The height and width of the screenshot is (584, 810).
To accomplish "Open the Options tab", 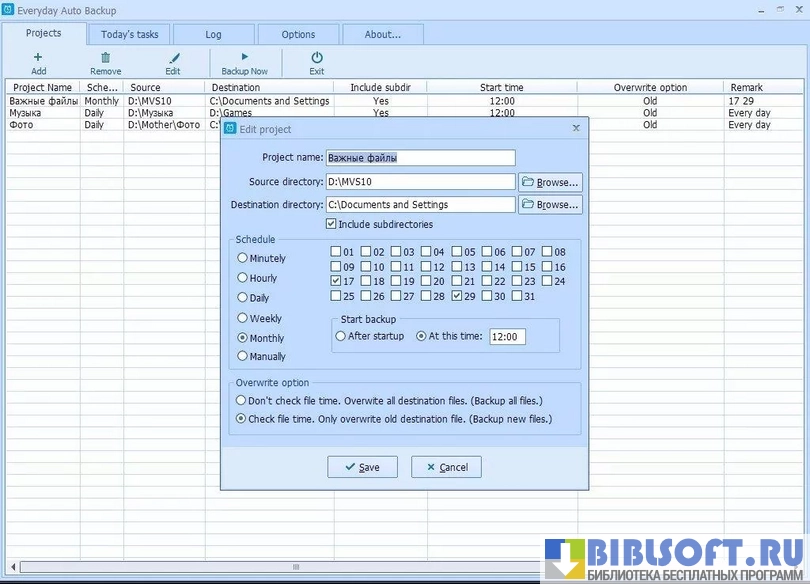I will (x=298, y=34).
